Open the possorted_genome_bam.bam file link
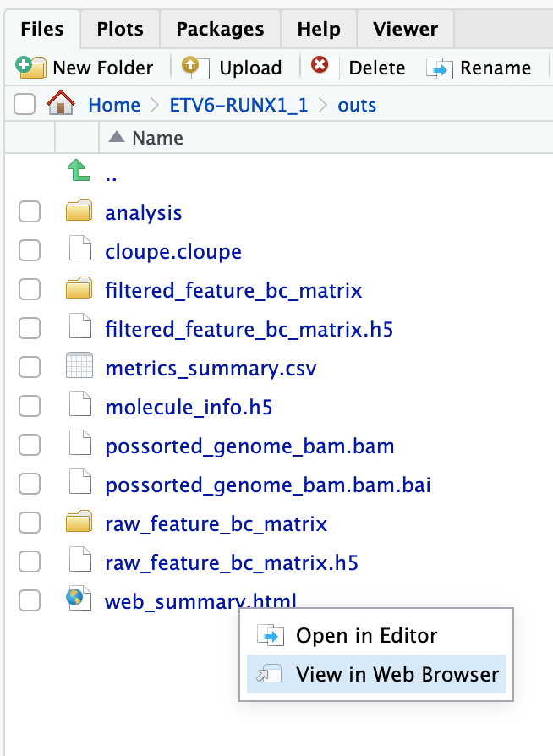553x756 pixels. (x=249, y=446)
